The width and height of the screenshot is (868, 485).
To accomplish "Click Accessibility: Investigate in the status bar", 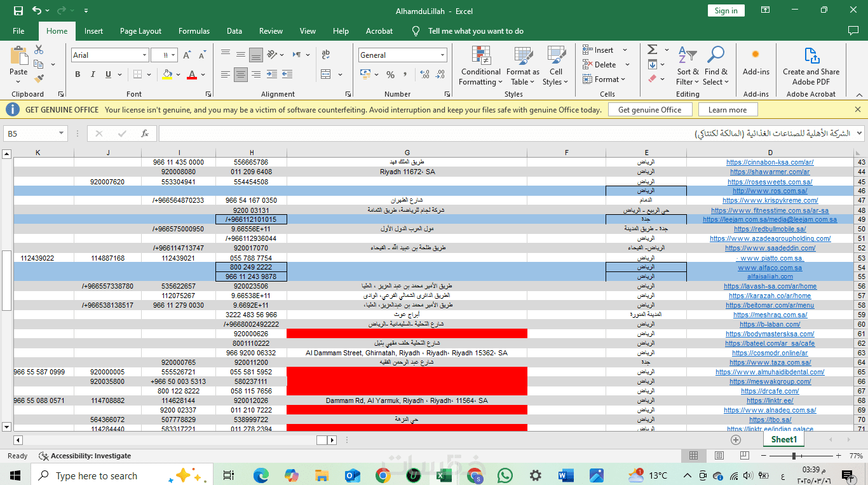I will pos(85,456).
